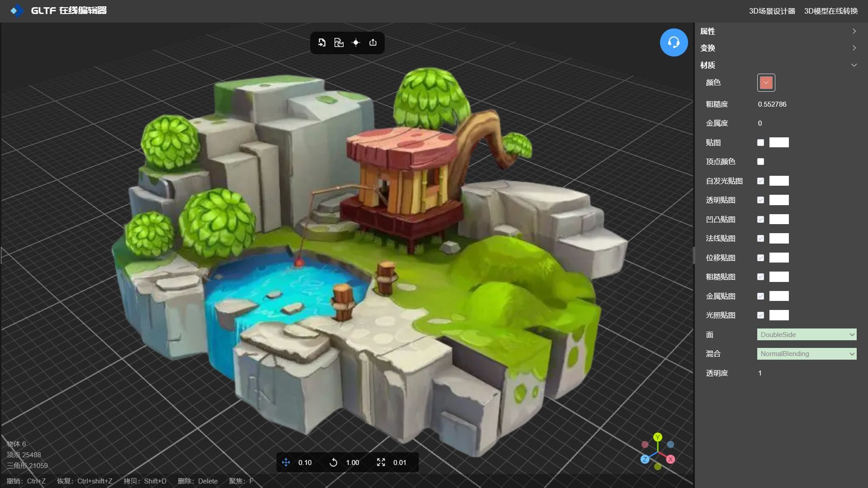Toggle the 贴图 checkbox

(760, 143)
